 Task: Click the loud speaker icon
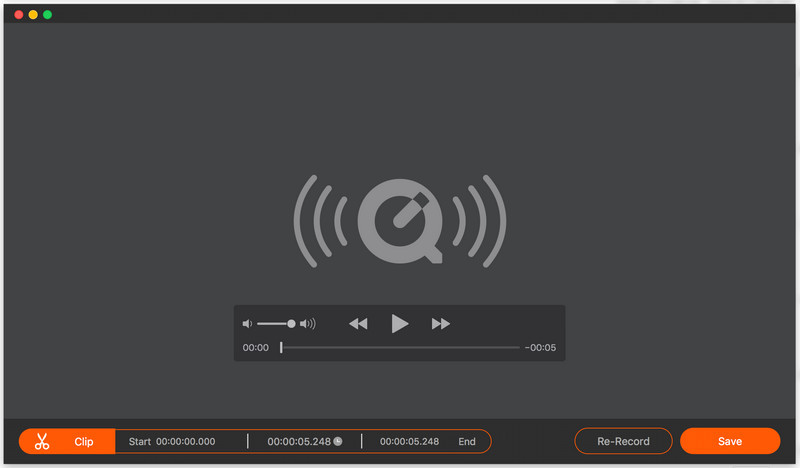pos(308,324)
